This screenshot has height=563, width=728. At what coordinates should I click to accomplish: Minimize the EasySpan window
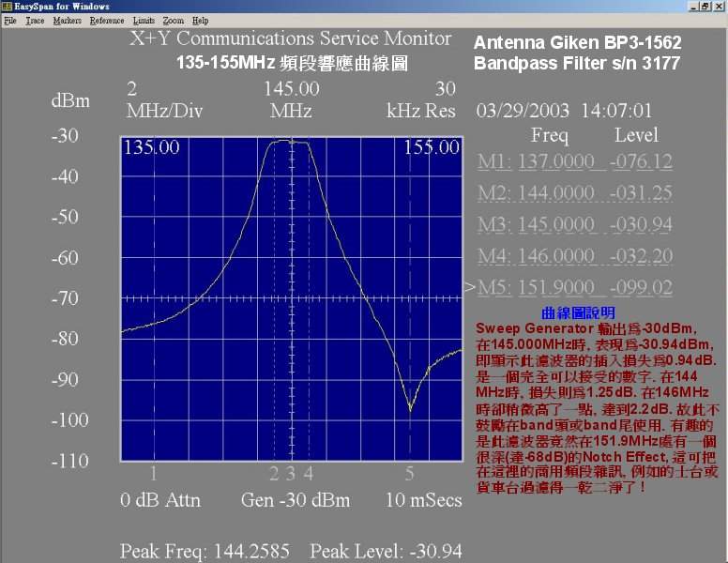pos(694,7)
